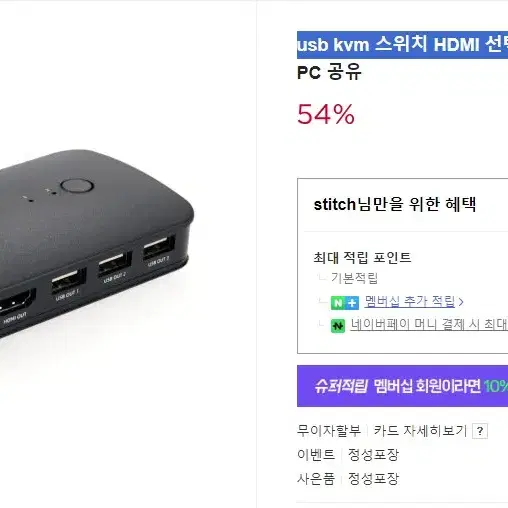This screenshot has height=508, width=508.
Task: Click the 사은품 정성포장 row
Action: click(x=348, y=479)
